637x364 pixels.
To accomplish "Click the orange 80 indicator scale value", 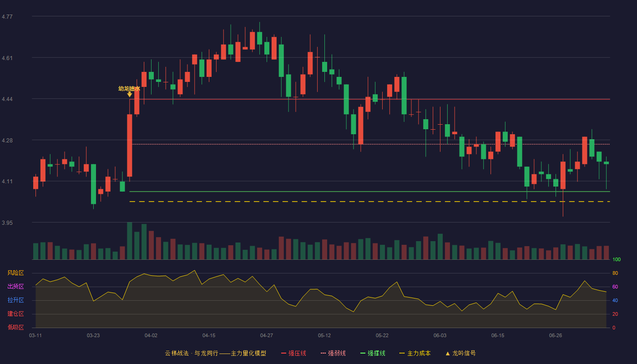I will click(x=615, y=273).
